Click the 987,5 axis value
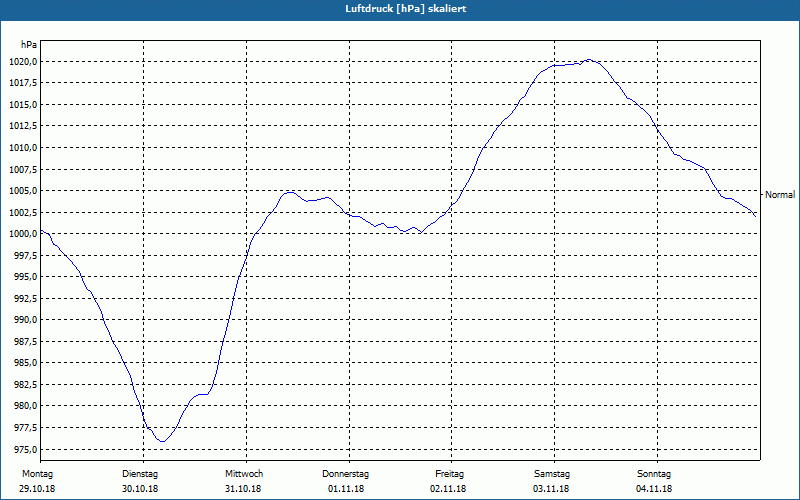 point(25,341)
